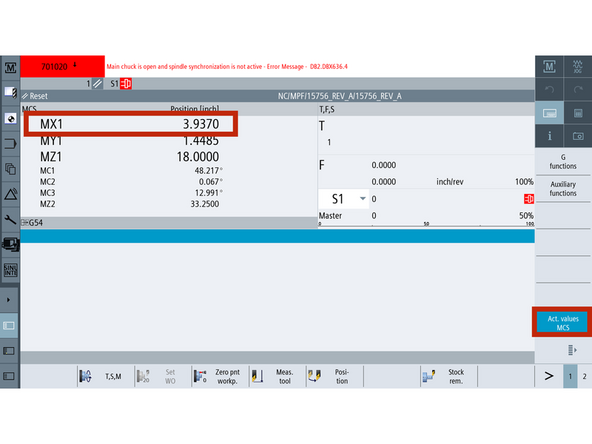Select the highlighted display layout icon at sidebar bottom
592x444 pixels.
click(x=9, y=325)
